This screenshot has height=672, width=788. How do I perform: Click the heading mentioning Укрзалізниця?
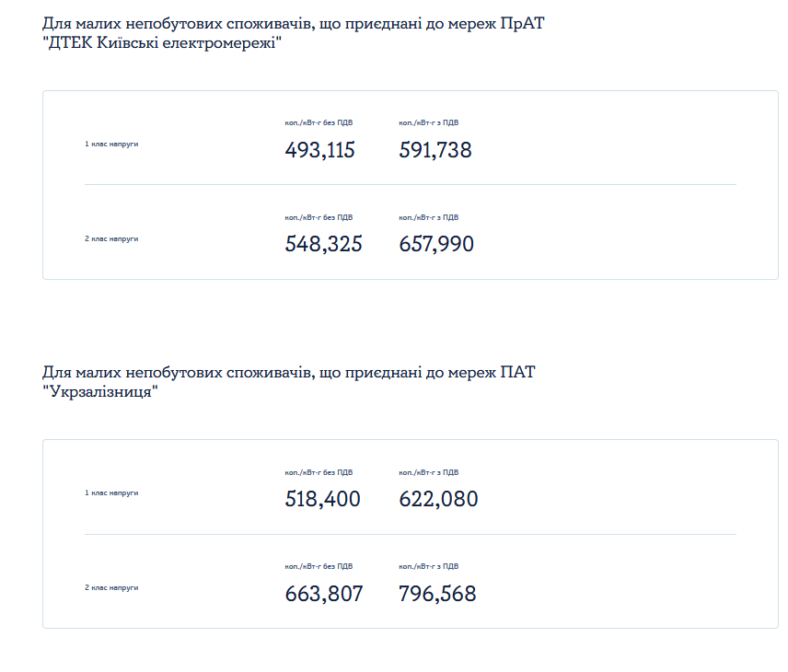pos(288,381)
